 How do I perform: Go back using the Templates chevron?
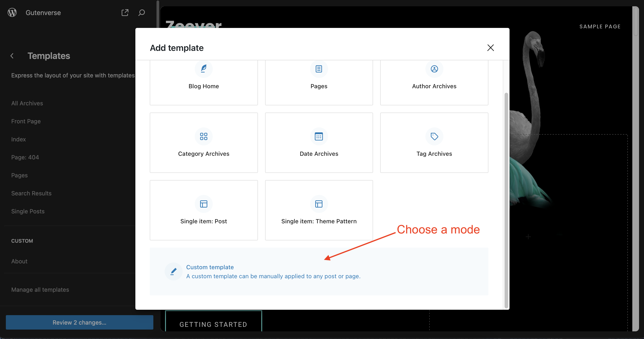(x=12, y=56)
